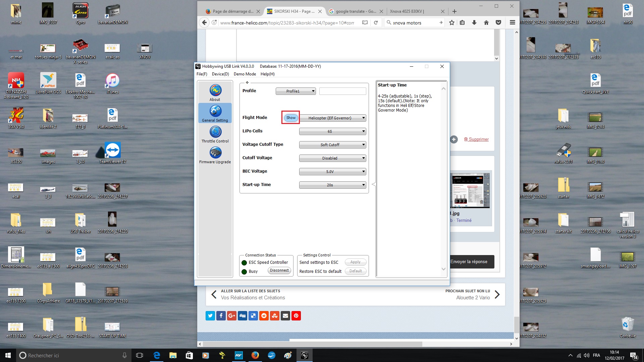Open the action center notifications icon
Viewport: 644px width, 362px height.
pyautogui.click(x=634, y=355)
